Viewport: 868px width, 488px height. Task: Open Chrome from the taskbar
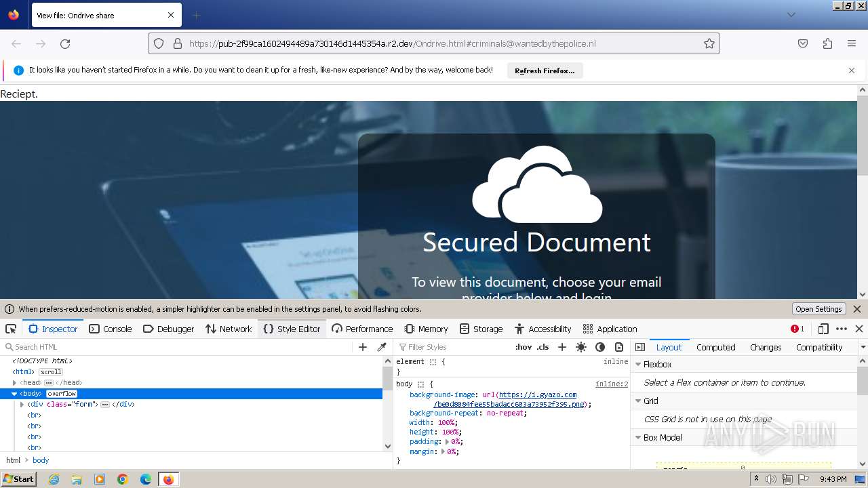(123, 479)
